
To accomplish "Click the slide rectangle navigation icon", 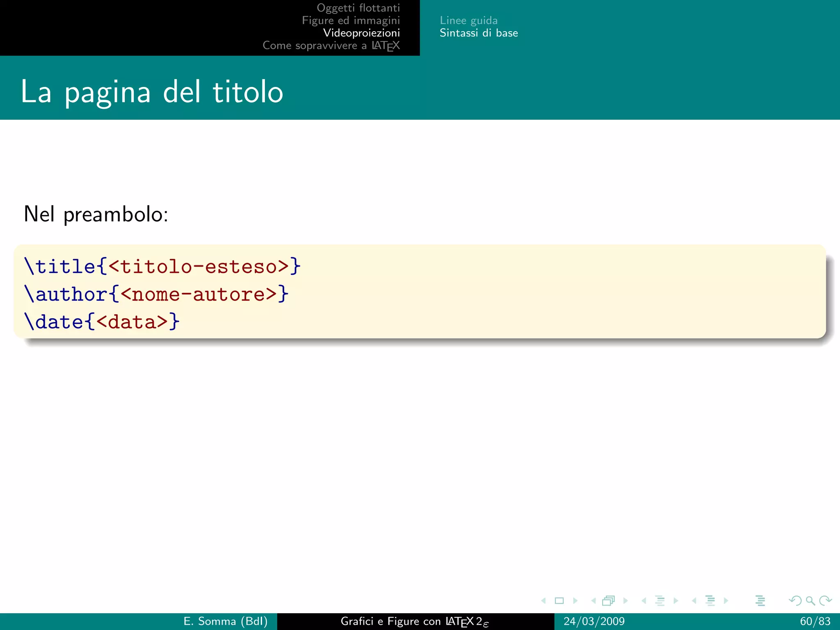I will tap(559, 601).
